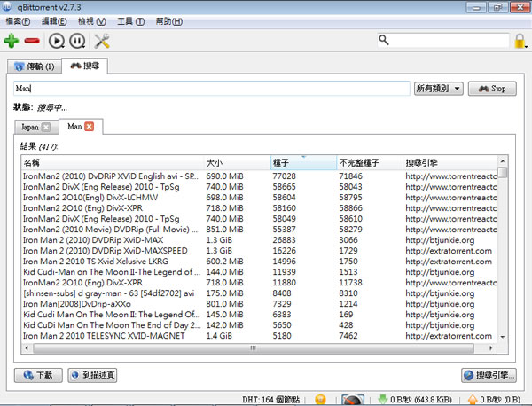Sort results by the 大小 column header
Screen dimensions: 532x406
coord(236,163)
